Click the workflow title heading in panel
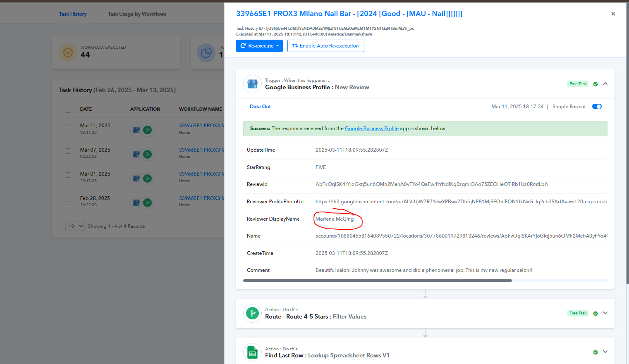629x364 pixels. tap(349, 14)
